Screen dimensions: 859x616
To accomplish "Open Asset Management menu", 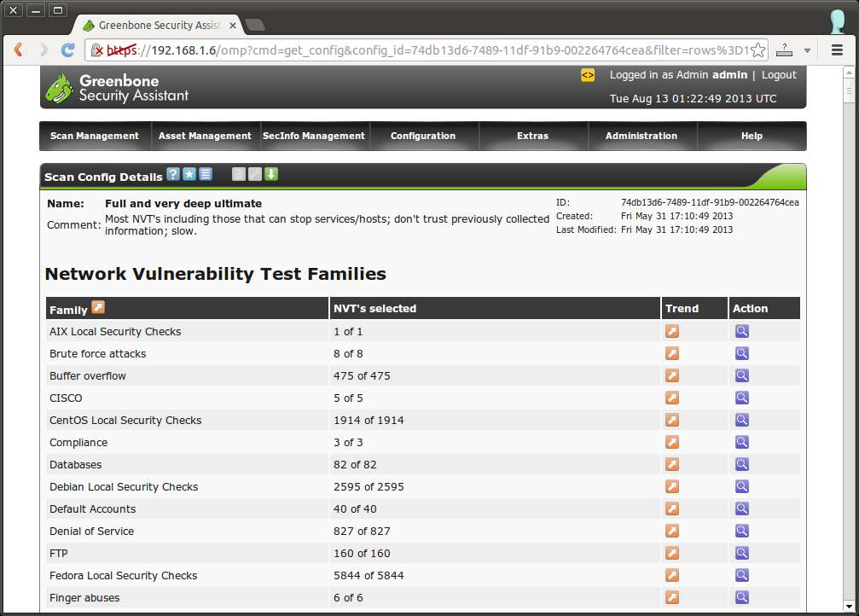I will coord(205,136).
